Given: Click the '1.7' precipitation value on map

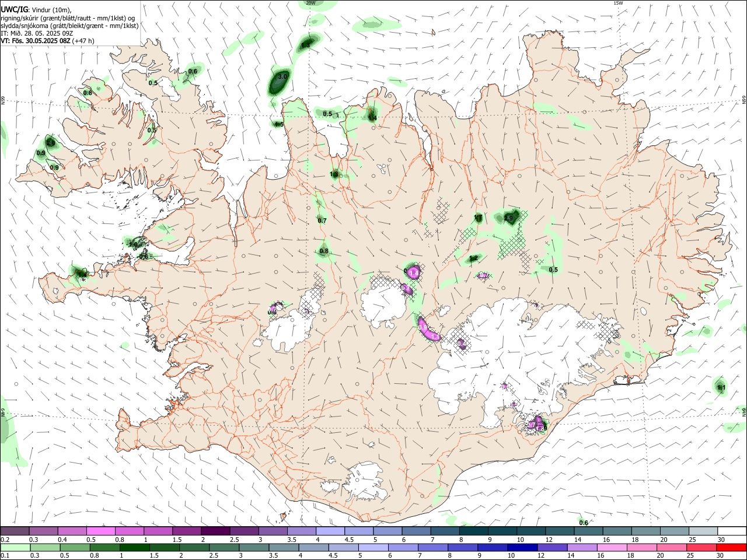Looking at the screenshot, I should (x=478, y=218).
